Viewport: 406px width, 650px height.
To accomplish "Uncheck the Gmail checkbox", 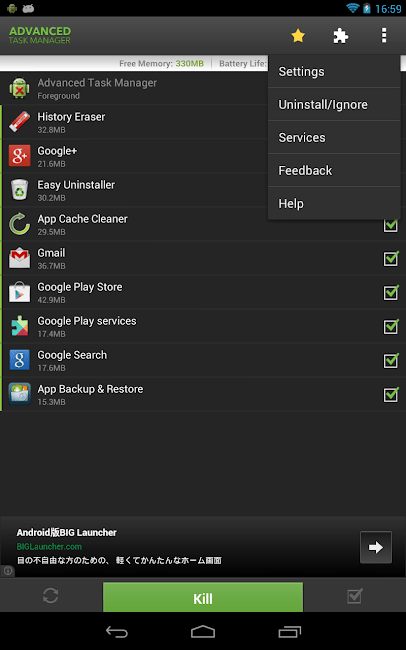I will point(391,259).
